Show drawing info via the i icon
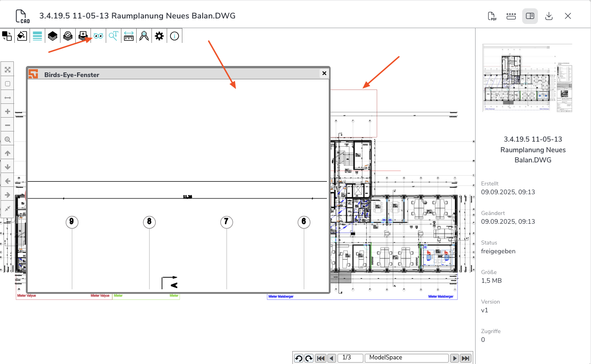 (175, 36)
